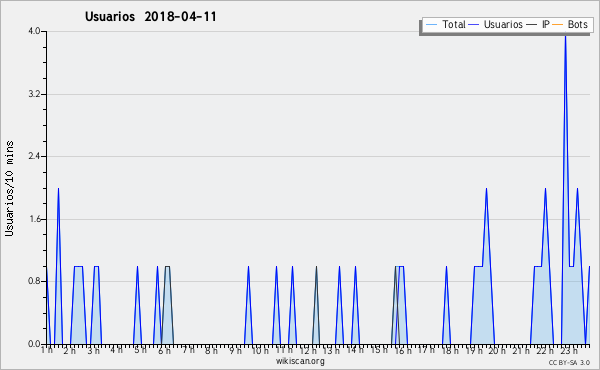Click the '1 h' x-axis label

[x=47, y=350]
